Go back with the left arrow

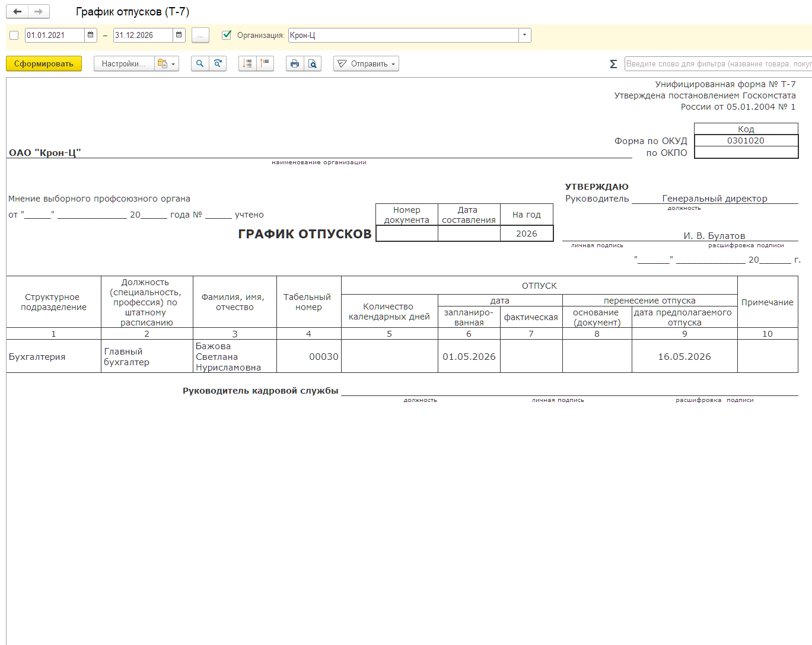pyautogui.click(x=17, y=12)
